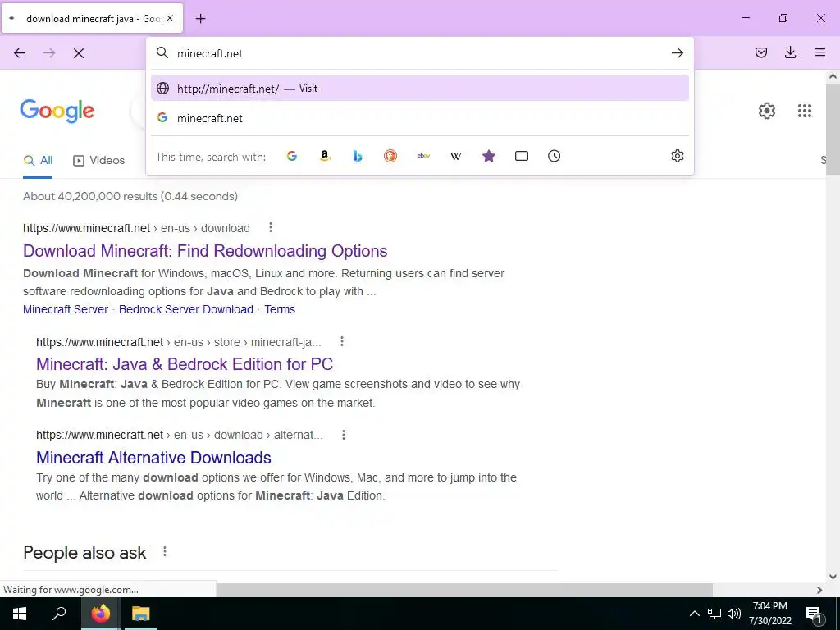The height and width of the screenshot is (630, 840).
Task: Open the taskbar clock showing 7:04 PM
Action: point(769,614)
